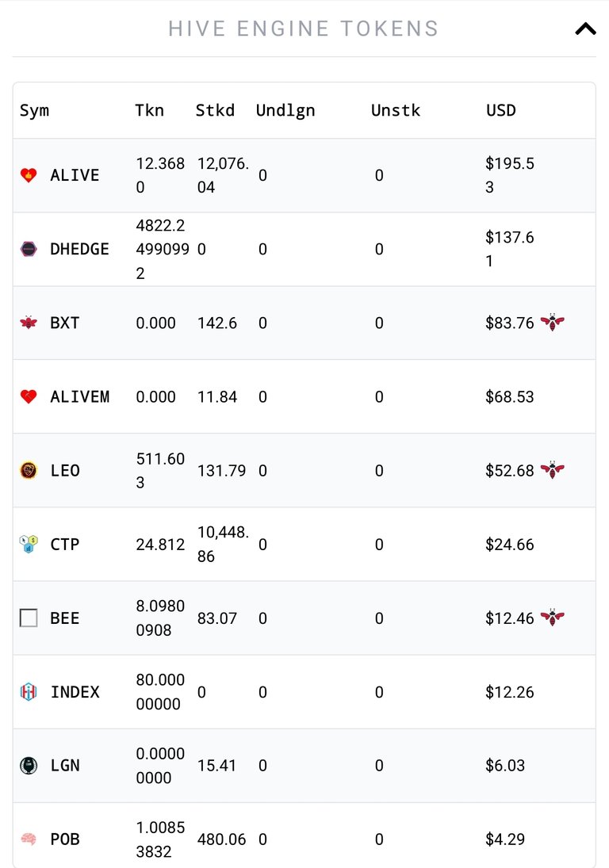
Task: Click the Hive Engine Tokens heading
Action: pyautogui.click(x=304, y=29)
